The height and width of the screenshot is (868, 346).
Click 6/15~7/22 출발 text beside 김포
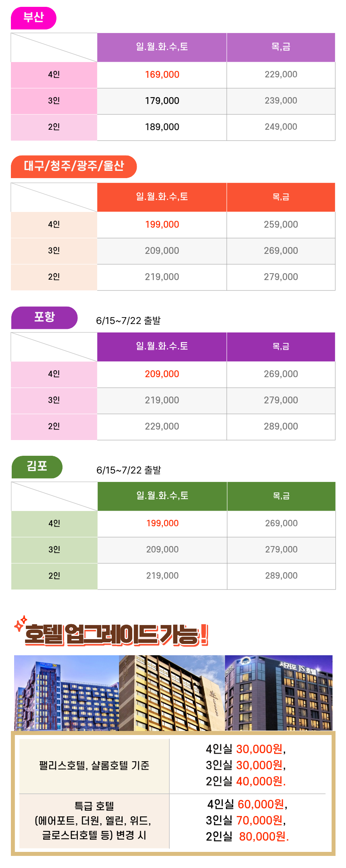point(129,470)
